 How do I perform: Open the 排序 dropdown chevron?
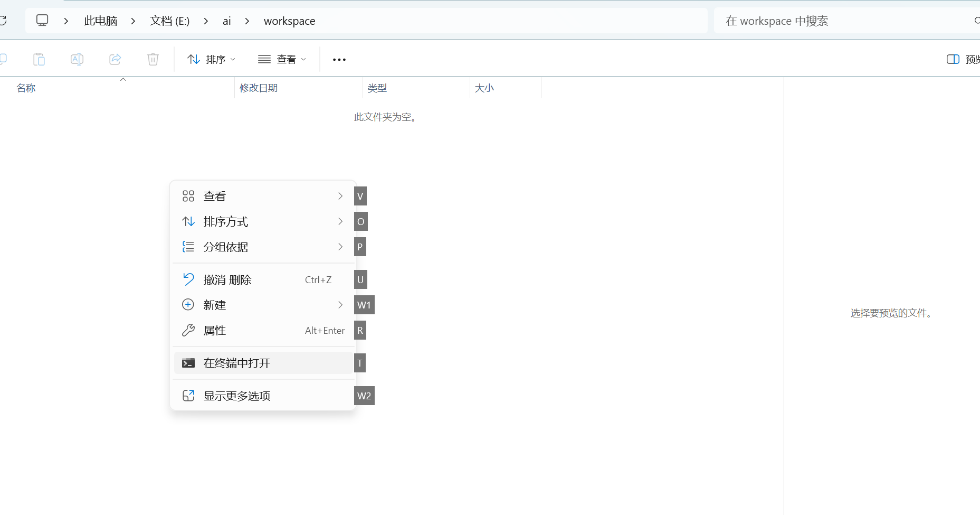(232, 59)
